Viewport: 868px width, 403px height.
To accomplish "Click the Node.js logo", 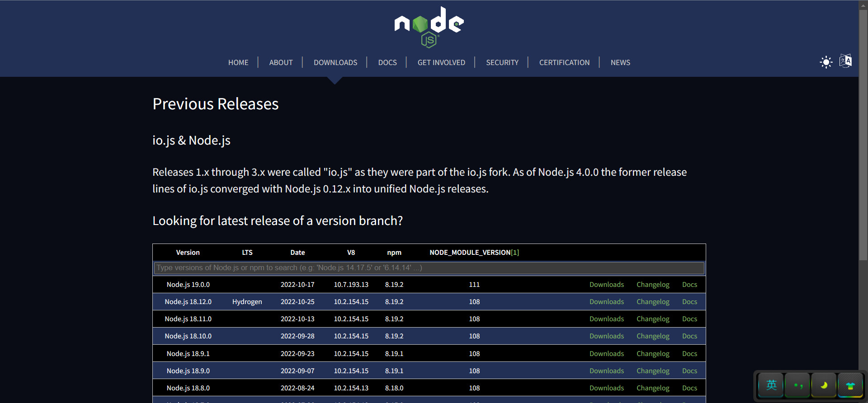I will [429, 27].
